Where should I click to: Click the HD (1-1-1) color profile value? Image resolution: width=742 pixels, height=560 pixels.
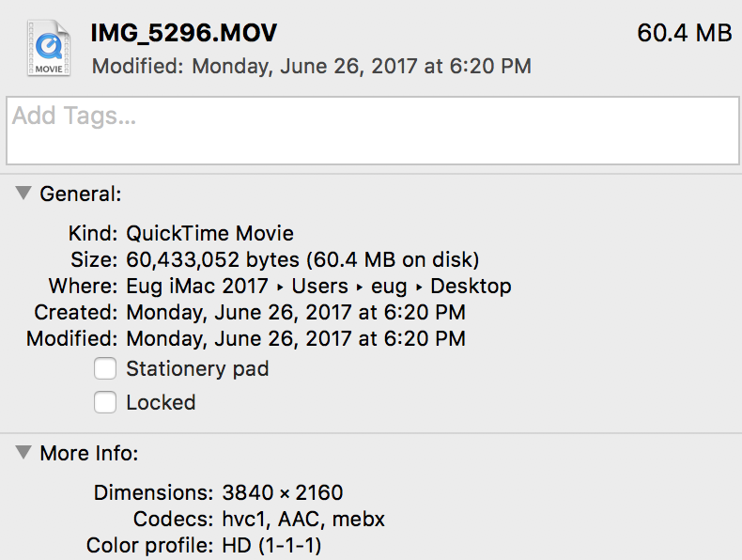tap(271, 545)
